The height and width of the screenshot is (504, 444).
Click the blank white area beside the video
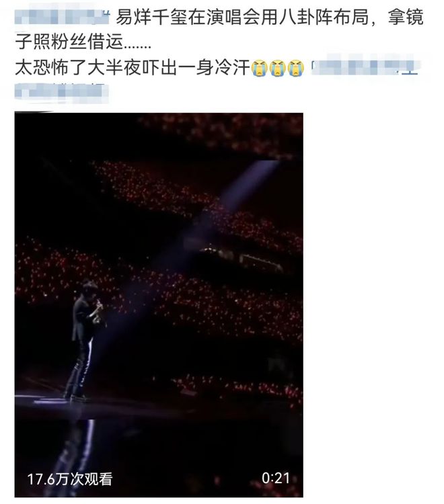[373, 304]
